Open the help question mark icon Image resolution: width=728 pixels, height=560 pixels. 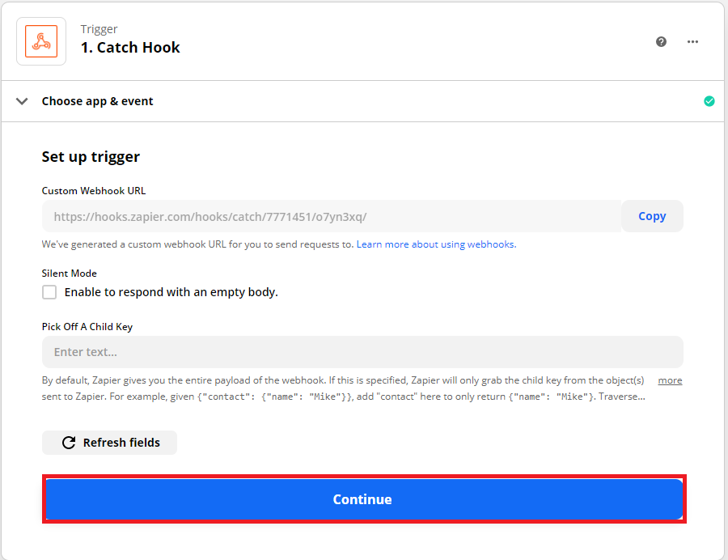click(661, 42)
